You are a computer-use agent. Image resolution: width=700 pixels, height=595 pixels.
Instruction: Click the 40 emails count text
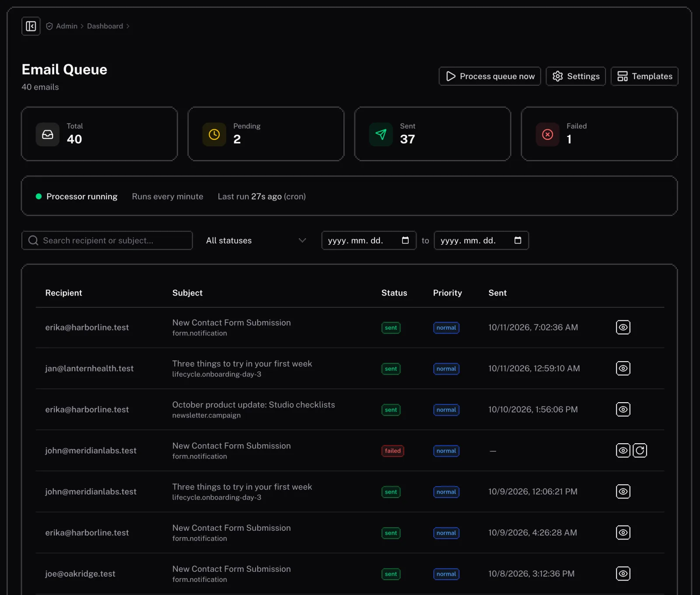pyautogui.click(x=40, y=87)
